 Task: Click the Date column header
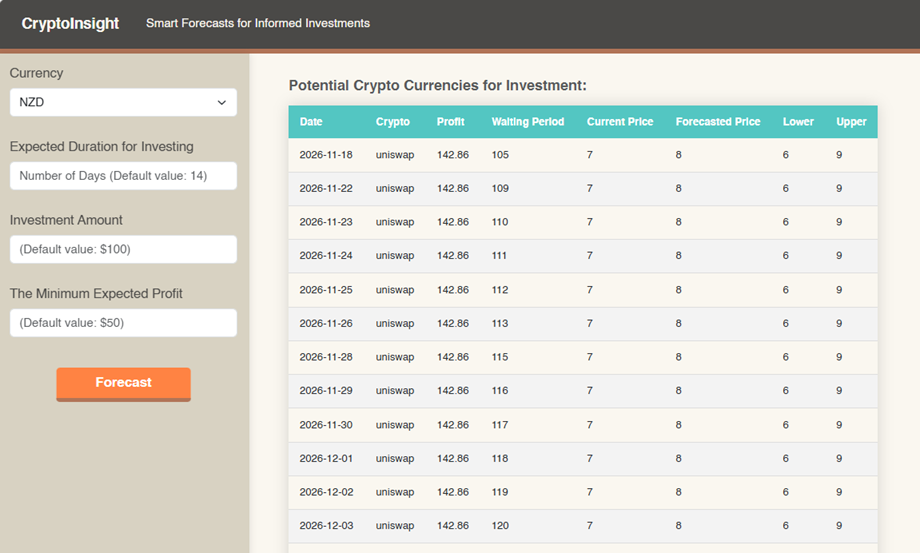click(x=311, y=121)
